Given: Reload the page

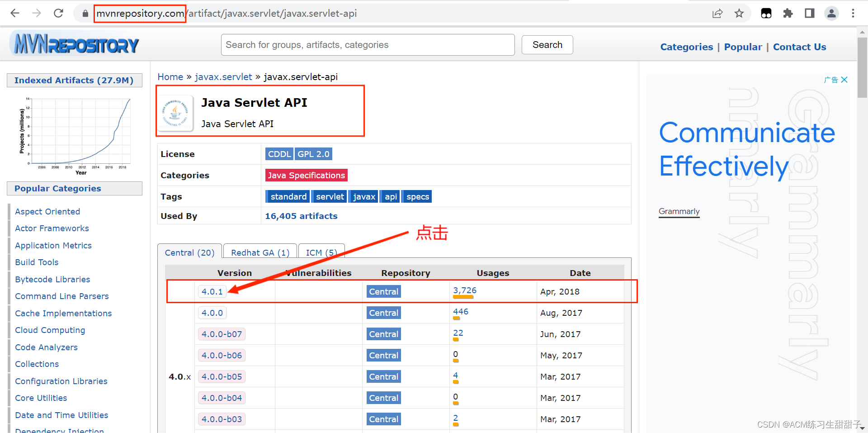Looking at the screenshot, I should click(58, 13).
